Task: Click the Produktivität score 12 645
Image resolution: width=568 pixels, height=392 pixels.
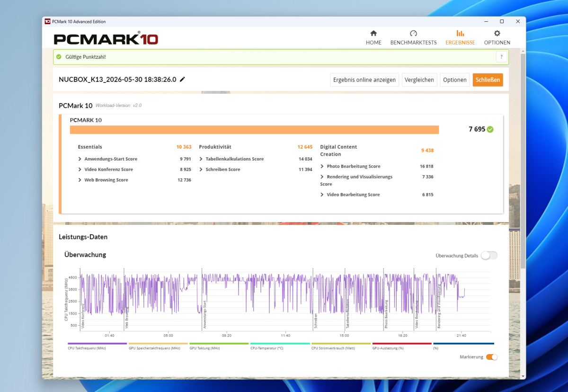Action: click(x=305, y=147)
